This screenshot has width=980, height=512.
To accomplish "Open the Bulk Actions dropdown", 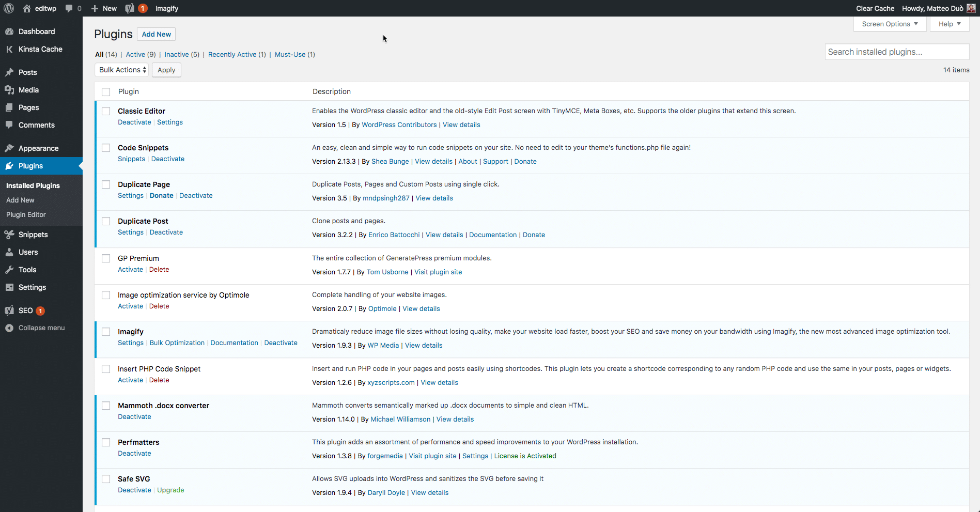I will coord(121,70).
